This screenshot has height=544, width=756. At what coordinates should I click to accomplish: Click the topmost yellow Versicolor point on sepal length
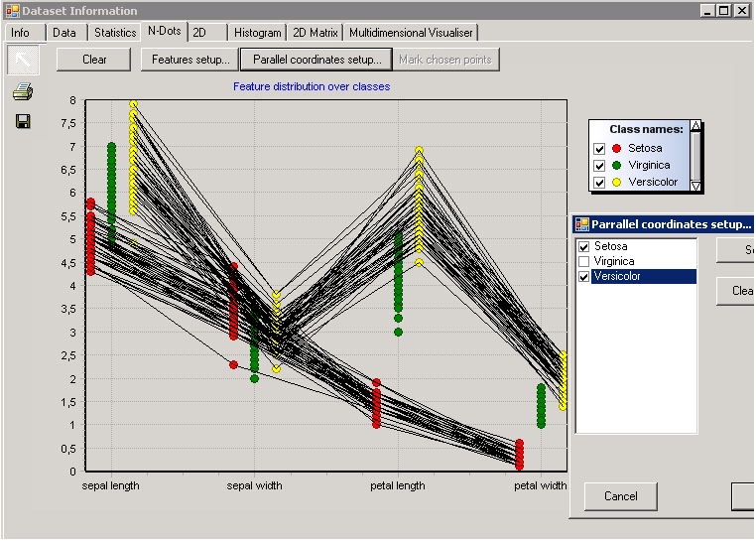click(134, 103)
